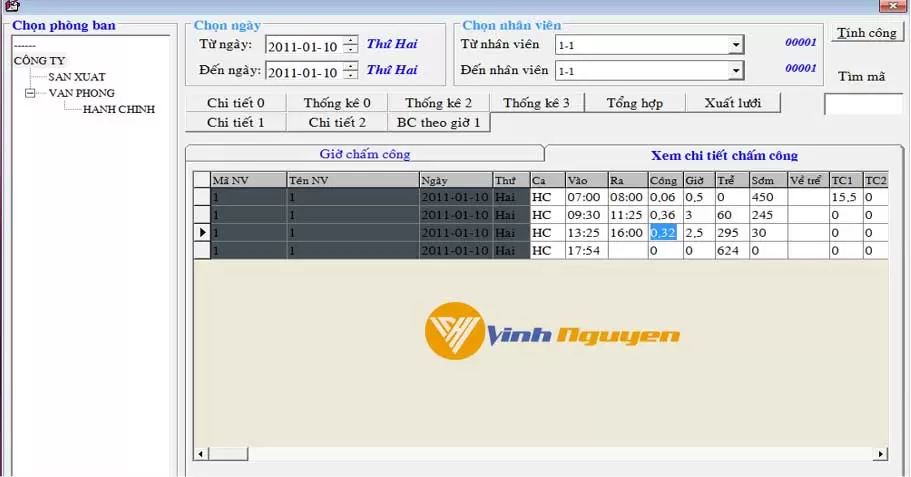Open the Chi tiết 0 report
Screen dimensions: 911x477
[235, 103]
